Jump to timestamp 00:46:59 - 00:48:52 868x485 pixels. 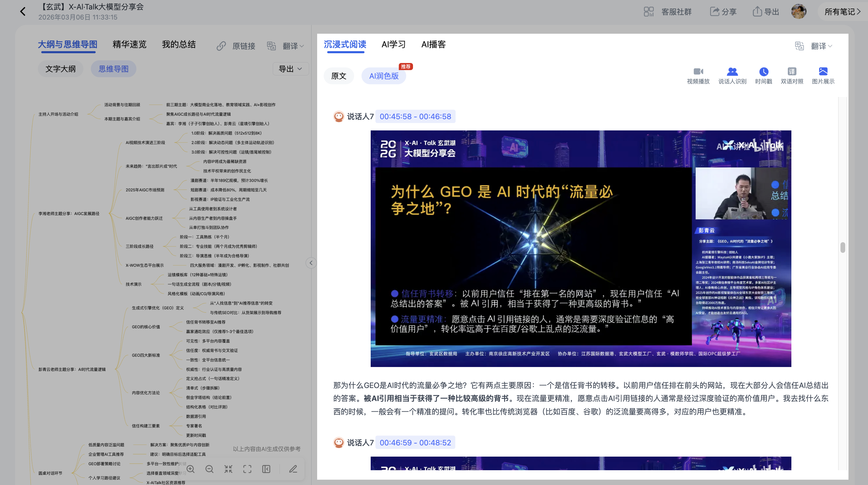tap(415, 442)
